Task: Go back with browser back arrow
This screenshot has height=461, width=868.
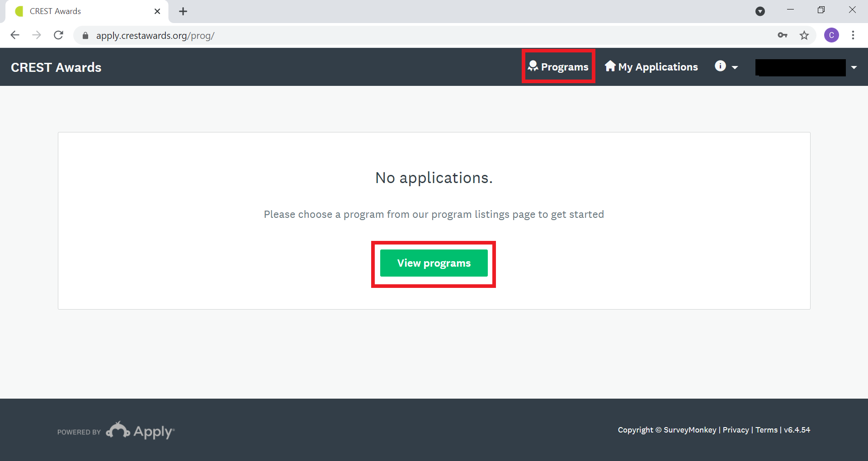Action: pos(15,35)
